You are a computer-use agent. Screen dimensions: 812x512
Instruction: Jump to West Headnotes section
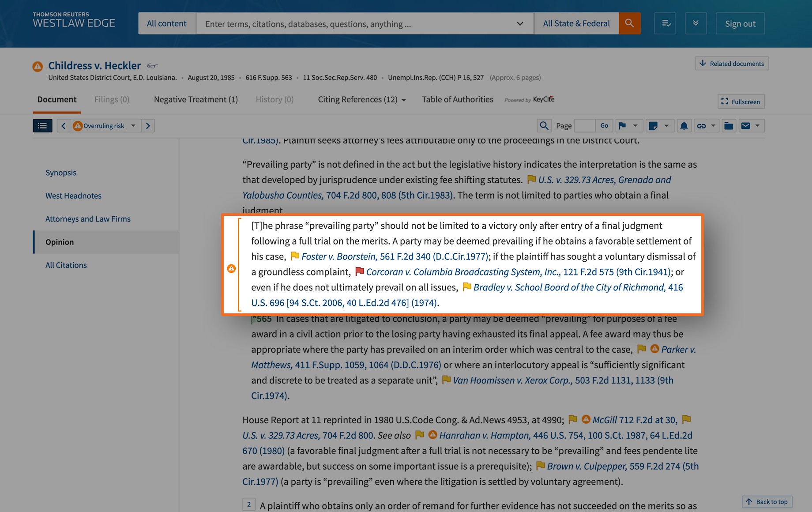pyautogui.click(x=73, y=196)
